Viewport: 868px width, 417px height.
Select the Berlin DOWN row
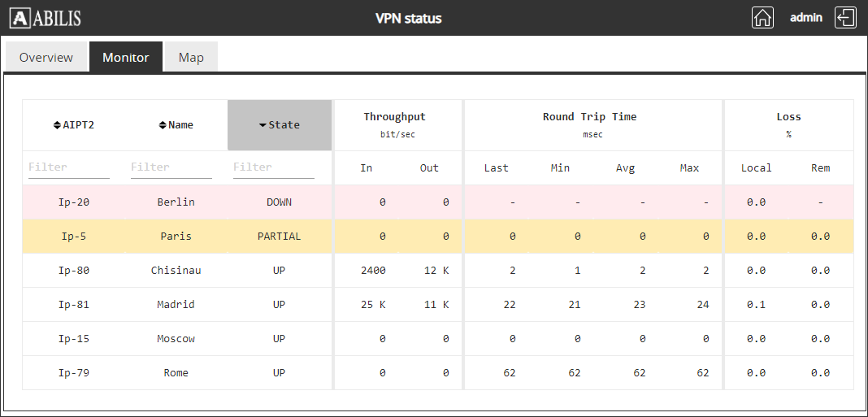(x=176, y=202)
